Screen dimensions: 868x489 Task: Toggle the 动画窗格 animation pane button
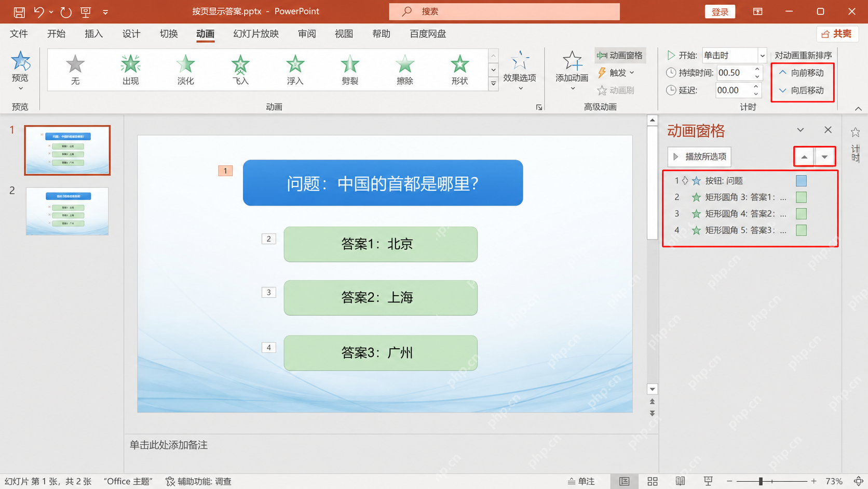619,55
